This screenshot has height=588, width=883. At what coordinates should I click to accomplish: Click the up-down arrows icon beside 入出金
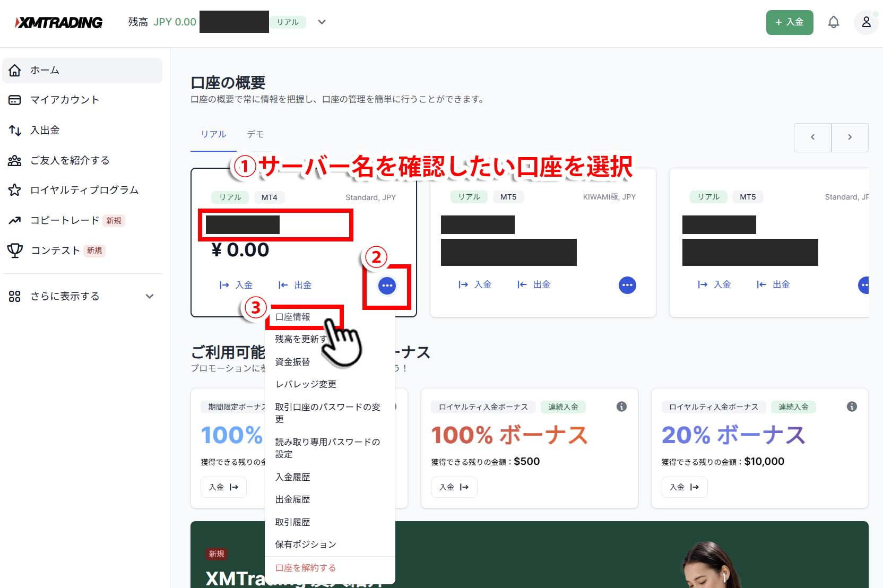[x=15, y=130]
